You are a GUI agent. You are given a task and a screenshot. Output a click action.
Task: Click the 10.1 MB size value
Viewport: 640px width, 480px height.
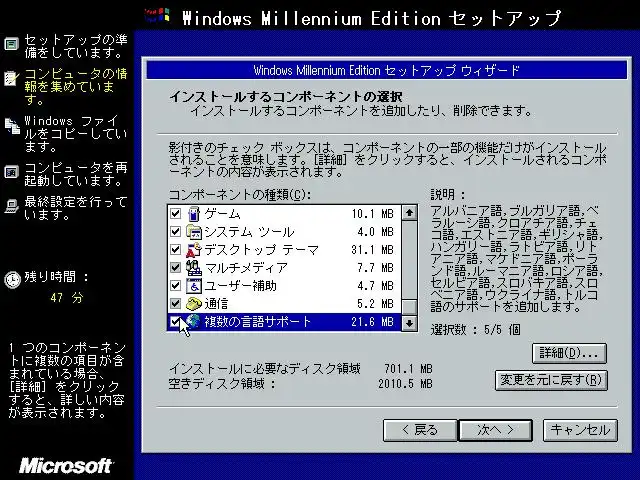373,214
